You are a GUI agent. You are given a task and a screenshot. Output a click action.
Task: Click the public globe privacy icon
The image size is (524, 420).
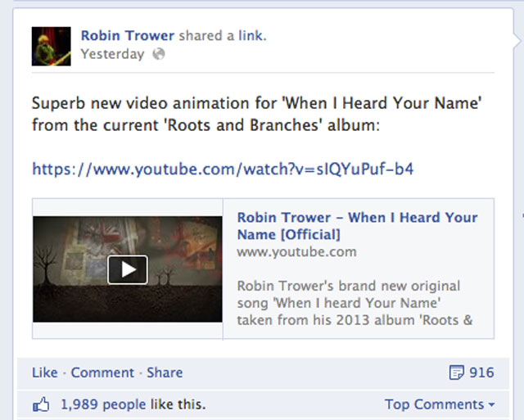[159, 54]
